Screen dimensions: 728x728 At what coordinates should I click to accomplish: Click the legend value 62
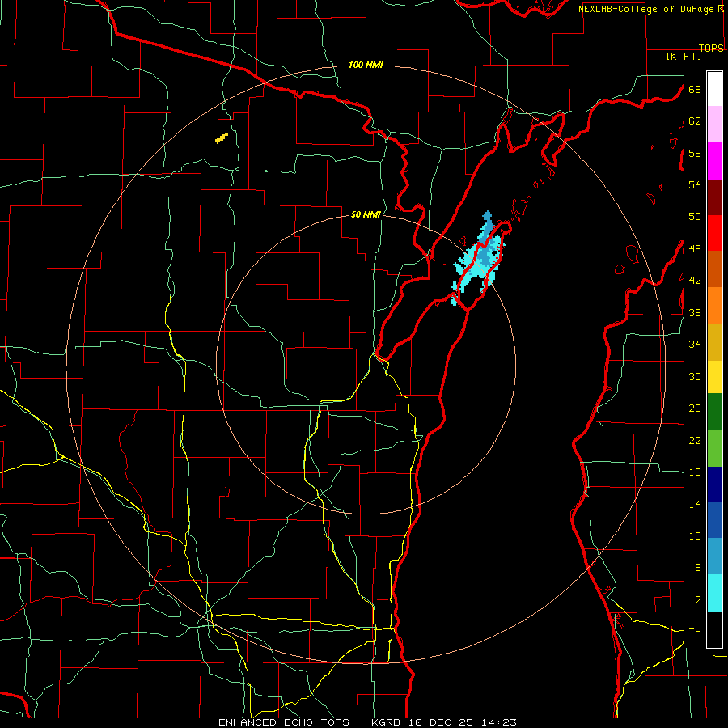(695, 121)
